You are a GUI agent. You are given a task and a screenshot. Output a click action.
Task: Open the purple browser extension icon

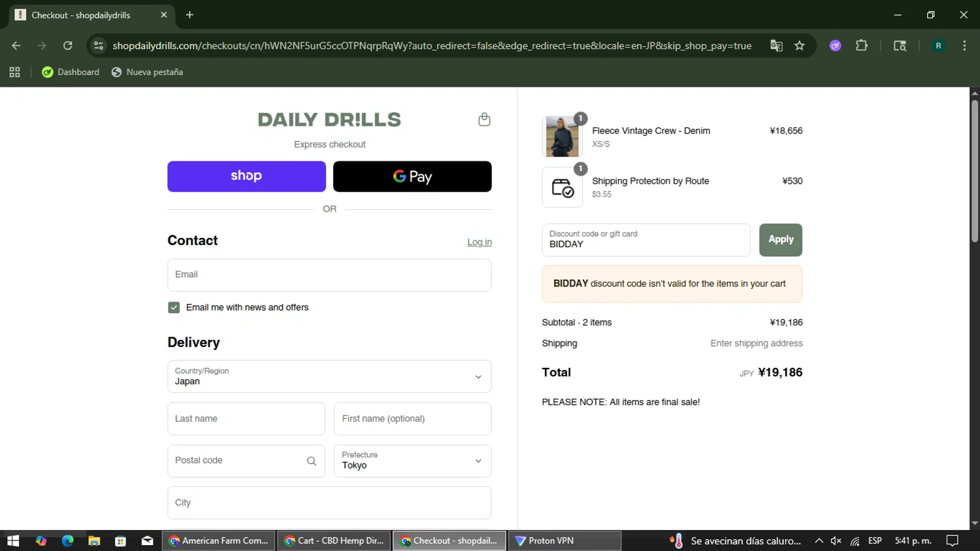pyautogui.click(x=835, y=46)
